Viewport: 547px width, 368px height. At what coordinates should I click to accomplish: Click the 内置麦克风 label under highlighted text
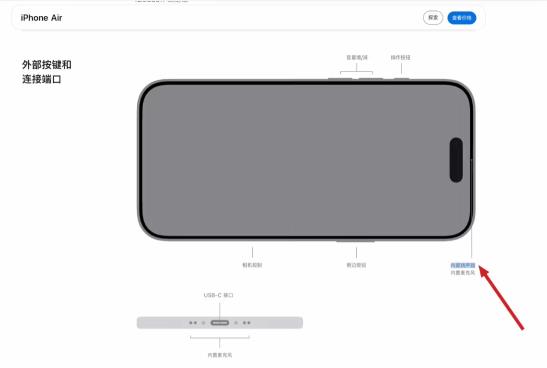[x=463, y=273]
